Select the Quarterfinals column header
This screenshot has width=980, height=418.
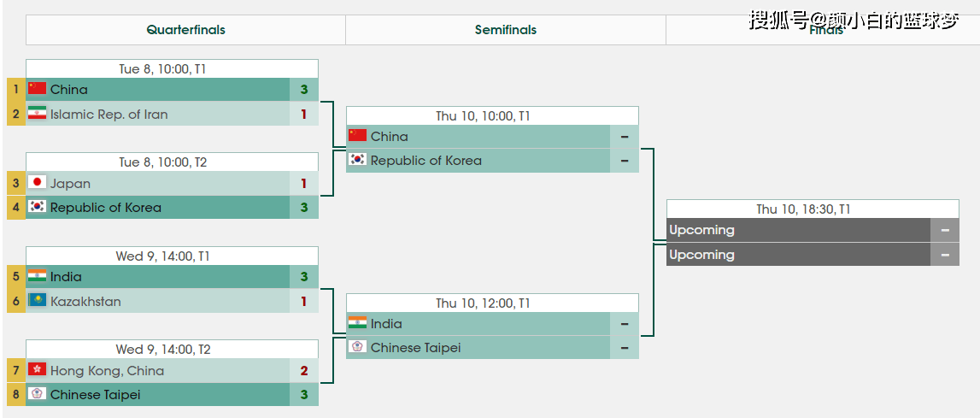click(x=185, y=29)
